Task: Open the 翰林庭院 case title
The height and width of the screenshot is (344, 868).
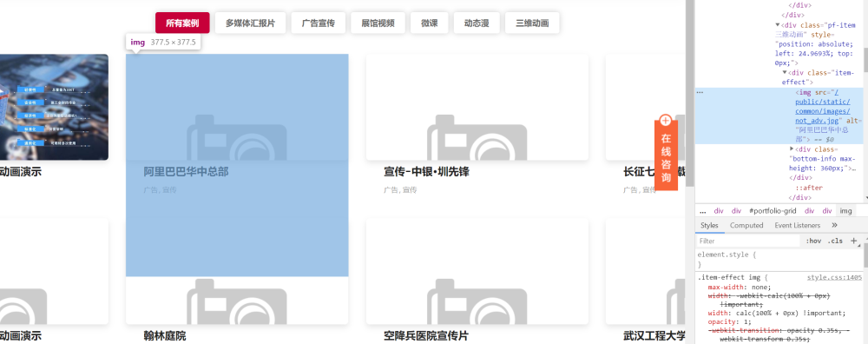Action: point(164,335)
